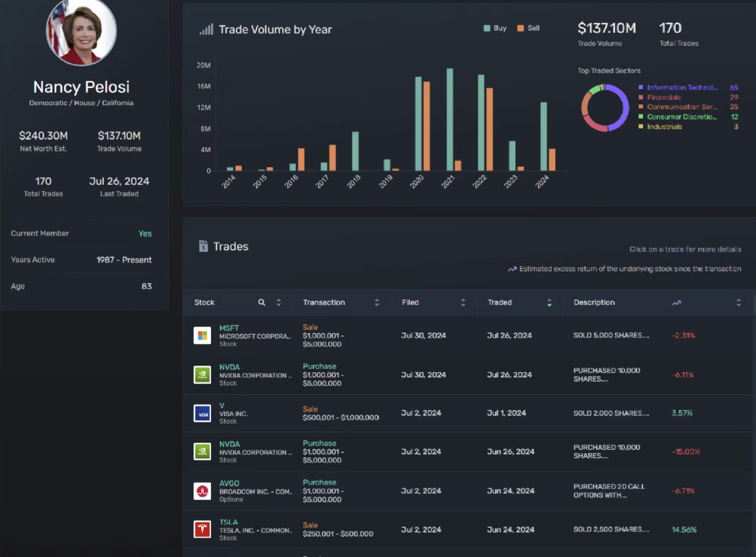Screen dimensions: 756x557
Task: Click Industrials sector color swatch
Action: (641, 126)
